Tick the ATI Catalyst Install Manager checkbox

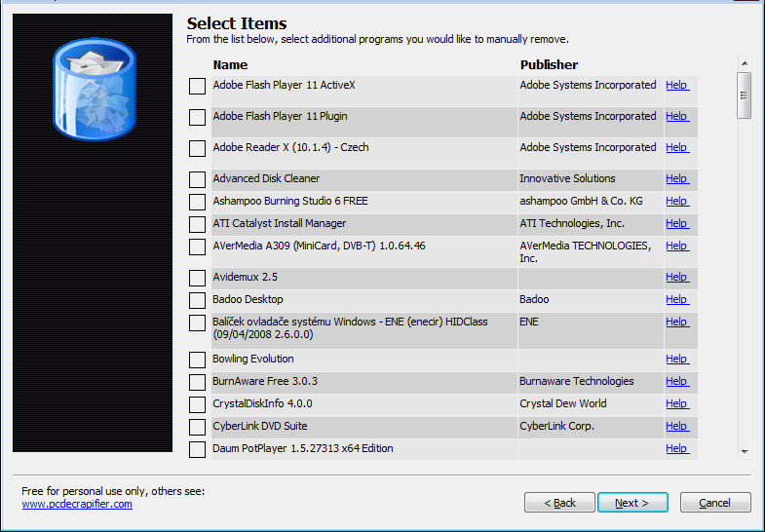197,225
